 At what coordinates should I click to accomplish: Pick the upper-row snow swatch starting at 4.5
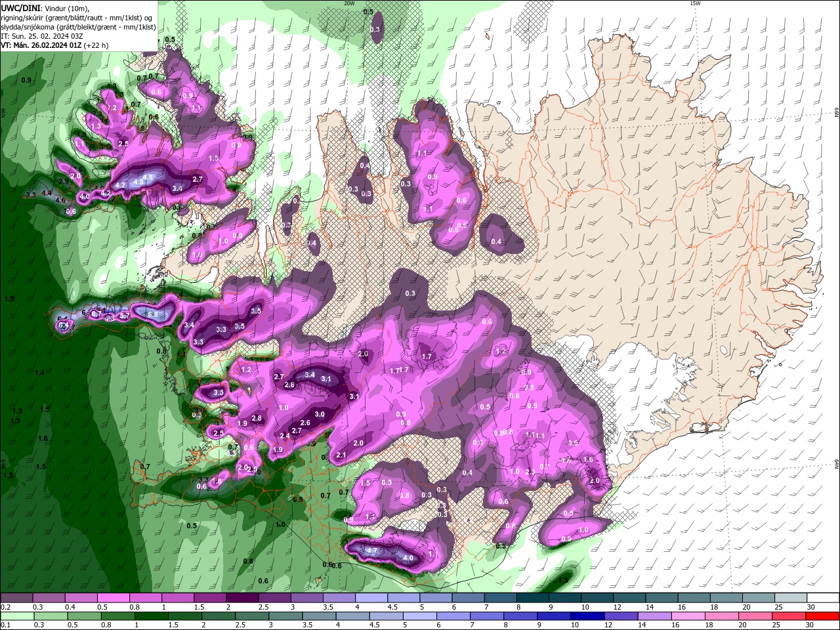(x=404, y=598)
